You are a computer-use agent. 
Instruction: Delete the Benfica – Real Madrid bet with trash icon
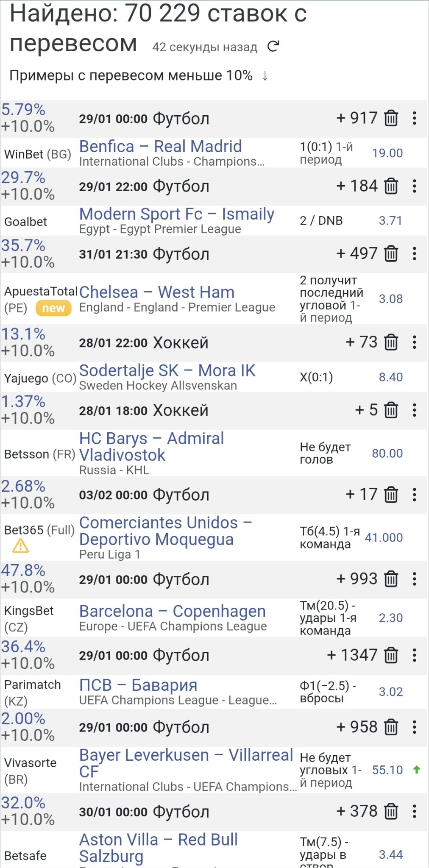[391, 118]
